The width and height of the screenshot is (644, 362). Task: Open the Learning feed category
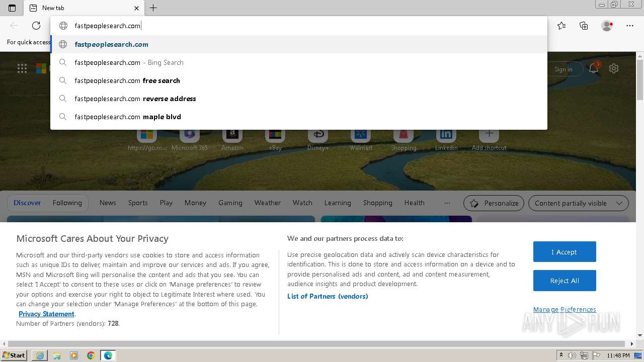(x=338, y=203)
